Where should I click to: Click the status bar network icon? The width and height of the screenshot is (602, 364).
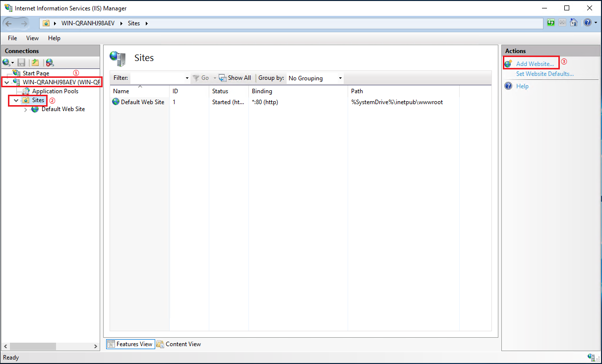click(591, 358)
